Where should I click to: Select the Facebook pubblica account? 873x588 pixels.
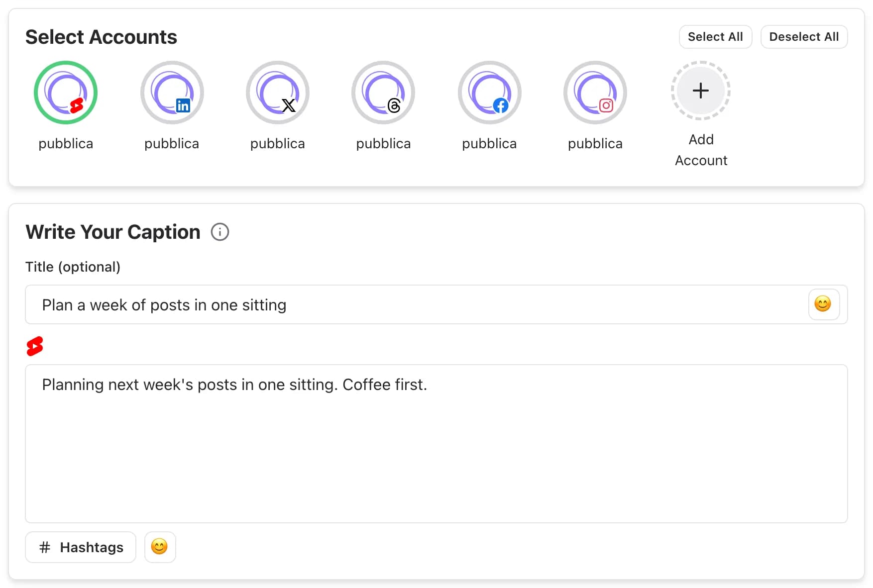click(x=489, y=93)
